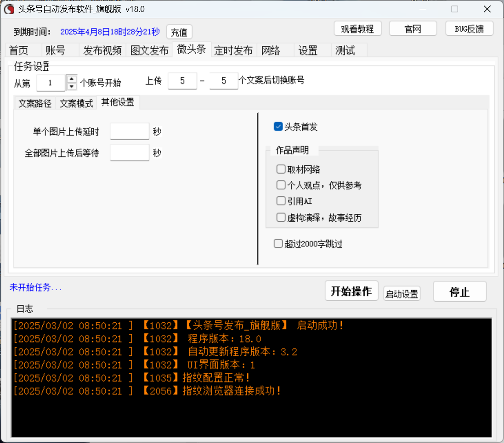The width and height of the screenshot is (504, 443).
Task: Click the 充值 recharge button
Action: pyautogui.click(x=179, y=32)
